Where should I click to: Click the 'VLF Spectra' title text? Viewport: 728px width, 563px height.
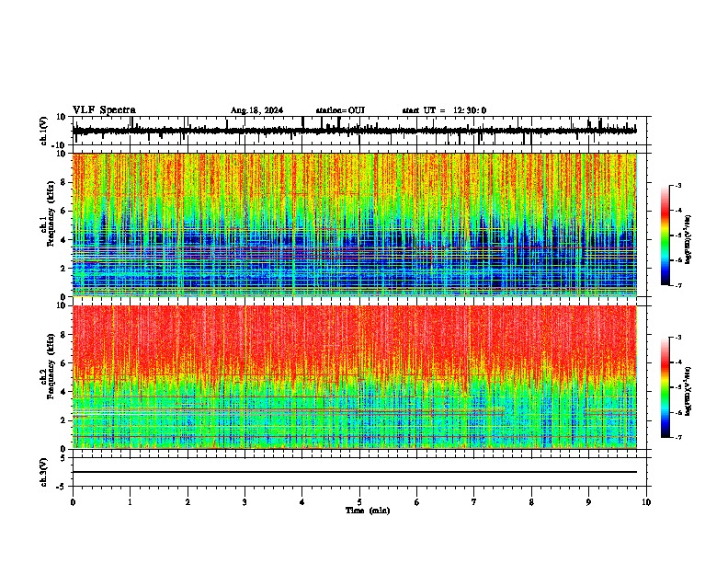pyautogui.click(x=104, y=110)
